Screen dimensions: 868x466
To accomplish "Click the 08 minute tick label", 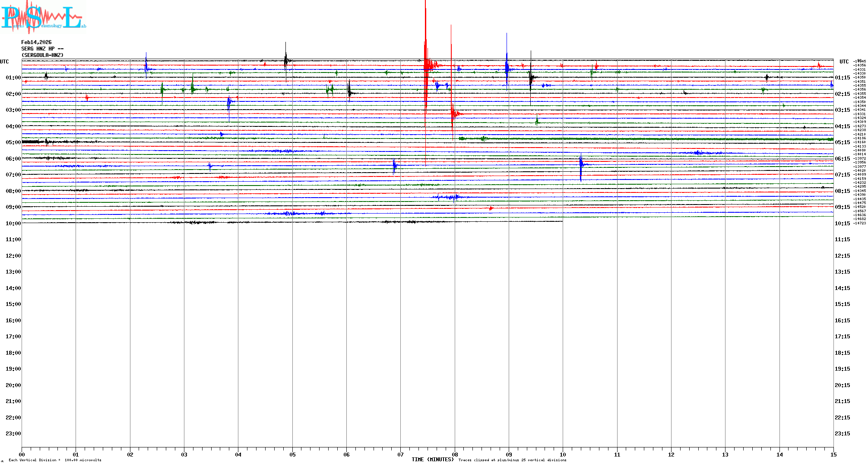I will pos(455,454).
